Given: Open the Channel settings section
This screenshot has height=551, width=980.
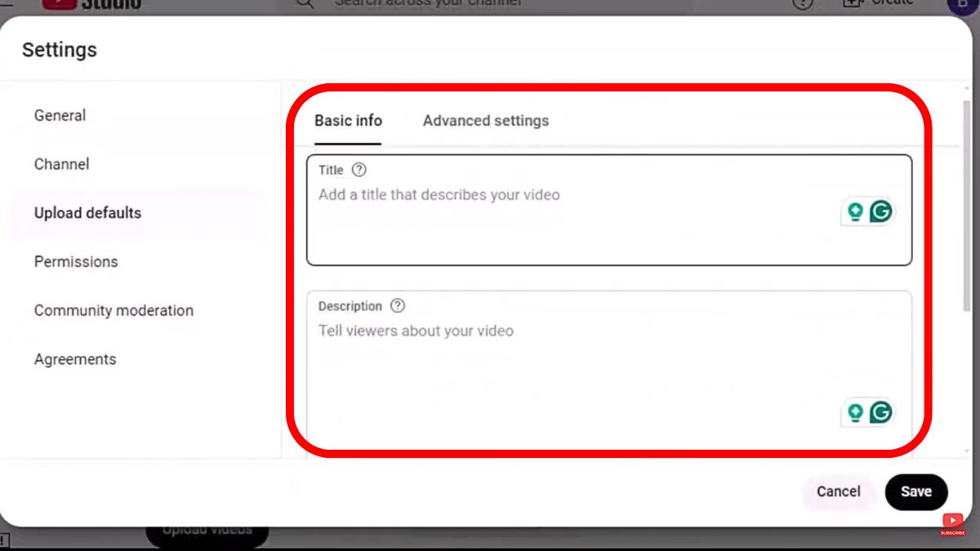Looking at the screenshot, I should 61,164.
